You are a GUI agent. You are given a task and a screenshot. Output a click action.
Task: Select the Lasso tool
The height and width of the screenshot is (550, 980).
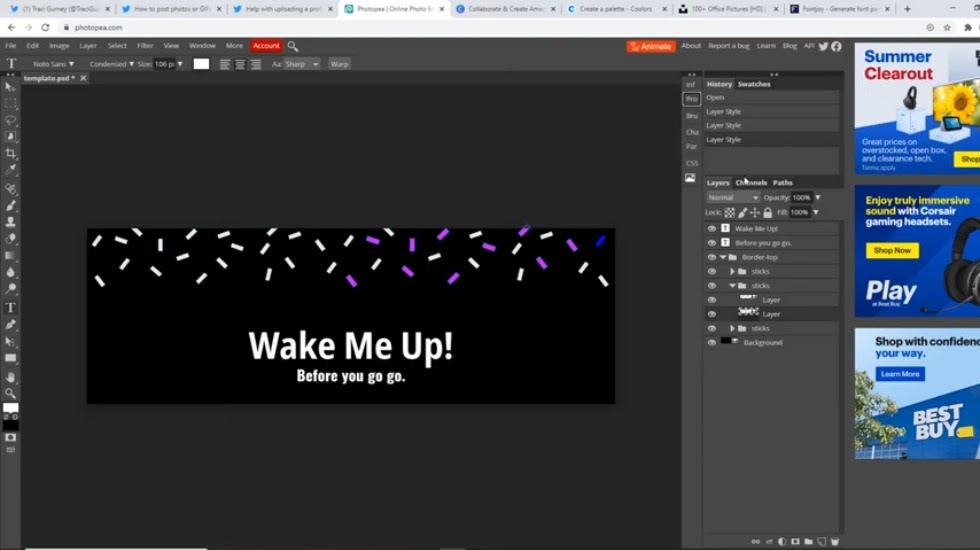pyautogui.click(x=11, y=120)
